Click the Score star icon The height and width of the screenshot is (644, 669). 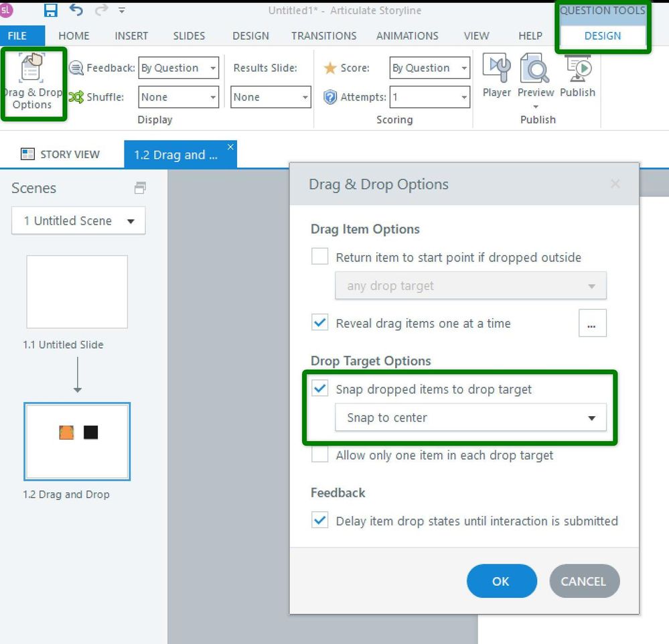[329, 68]
